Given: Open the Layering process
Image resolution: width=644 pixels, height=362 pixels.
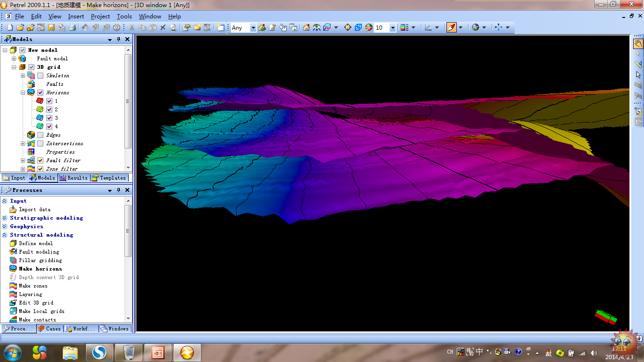Looking at the screenshot, I should [x=30, y=294].
